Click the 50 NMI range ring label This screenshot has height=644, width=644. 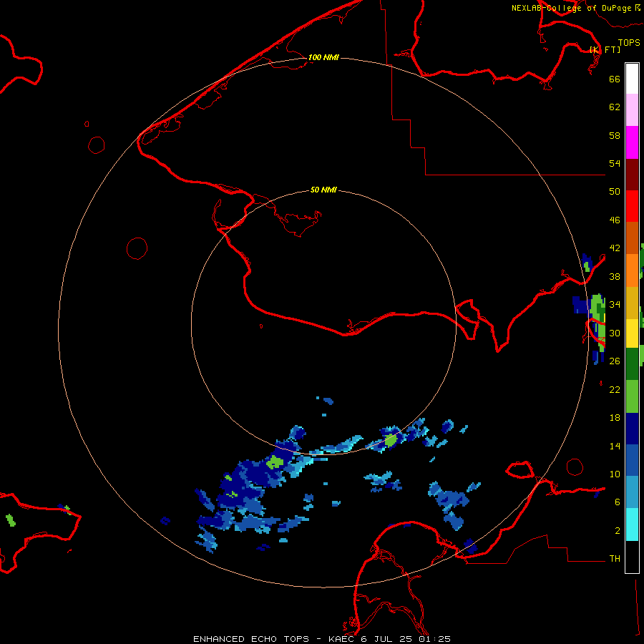323,190
